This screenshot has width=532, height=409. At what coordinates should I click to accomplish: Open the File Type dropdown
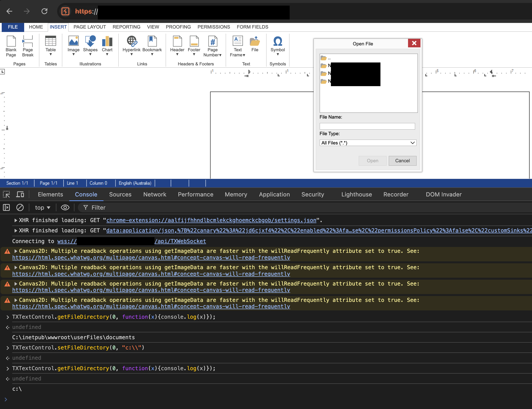368,143
